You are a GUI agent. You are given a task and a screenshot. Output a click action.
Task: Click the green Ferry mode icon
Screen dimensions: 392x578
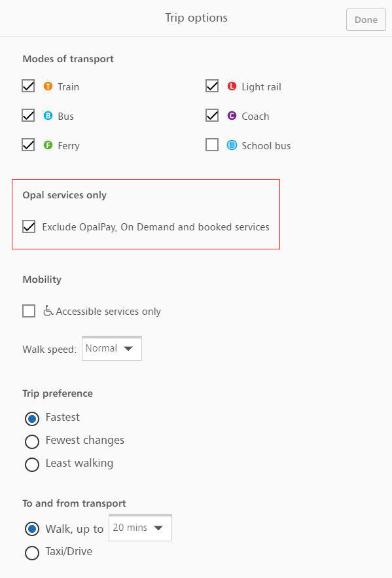(x=48, y=145)
